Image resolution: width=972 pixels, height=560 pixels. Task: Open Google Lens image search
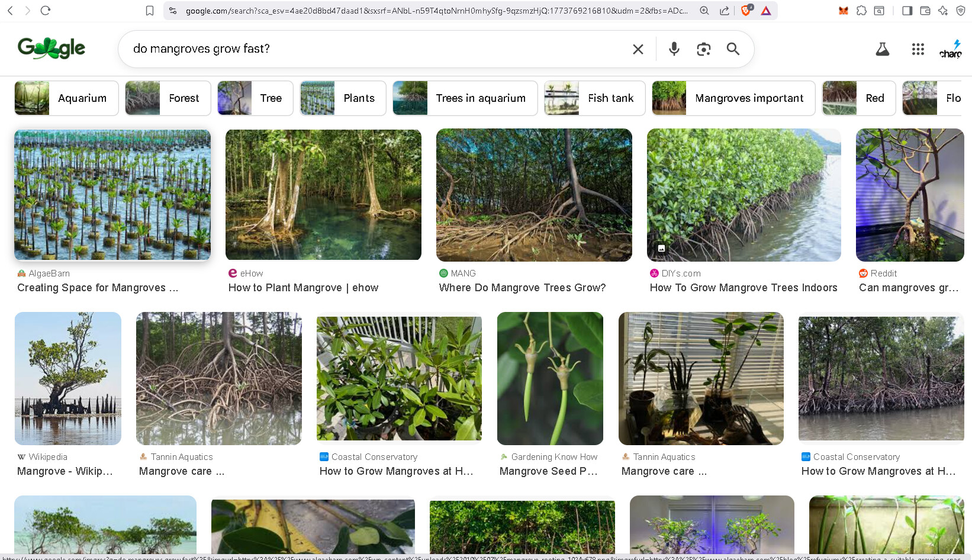[703, 49]
